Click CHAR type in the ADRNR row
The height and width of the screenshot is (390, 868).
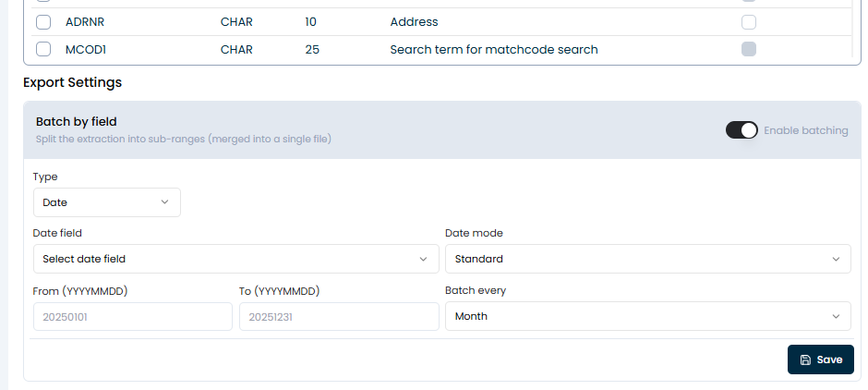(x=236, y=22)
